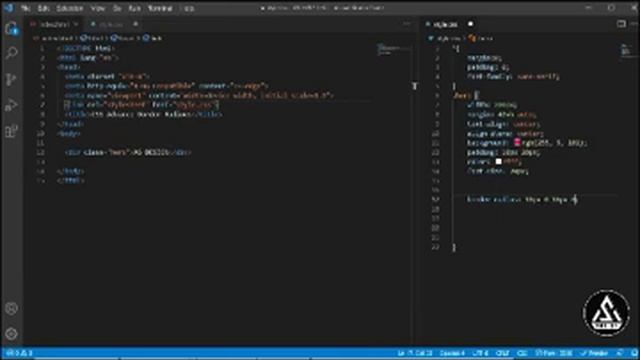Open the right editor group's more actions menu
640x360 pixels.
pos(634,24)
